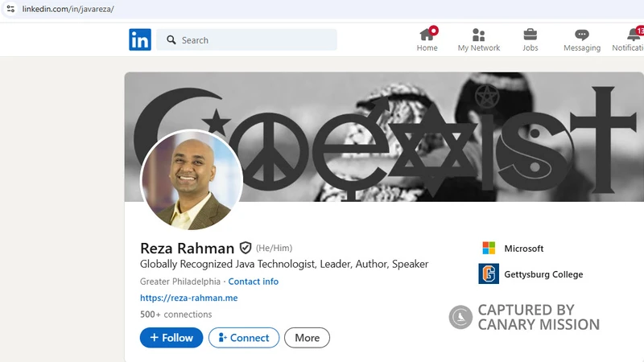Viewport: 644px width, 362px height.
Task: Go to My Network
Action: [479, 39]
